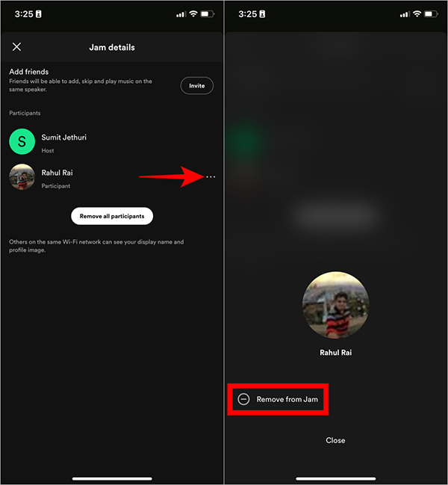448x485 pixels.
Task: Tap the Host label under Sumit Jethuri
Action: click(48, 151)
